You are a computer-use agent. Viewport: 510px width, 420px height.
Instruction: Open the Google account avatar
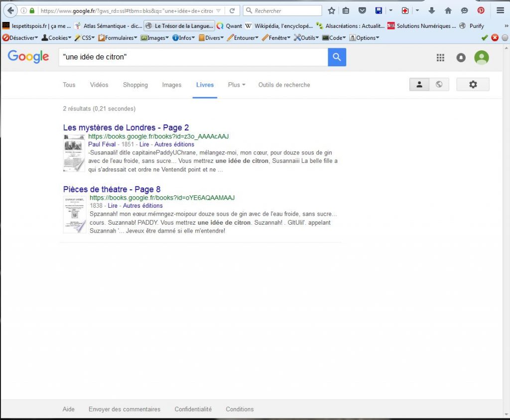pos(481,58)
